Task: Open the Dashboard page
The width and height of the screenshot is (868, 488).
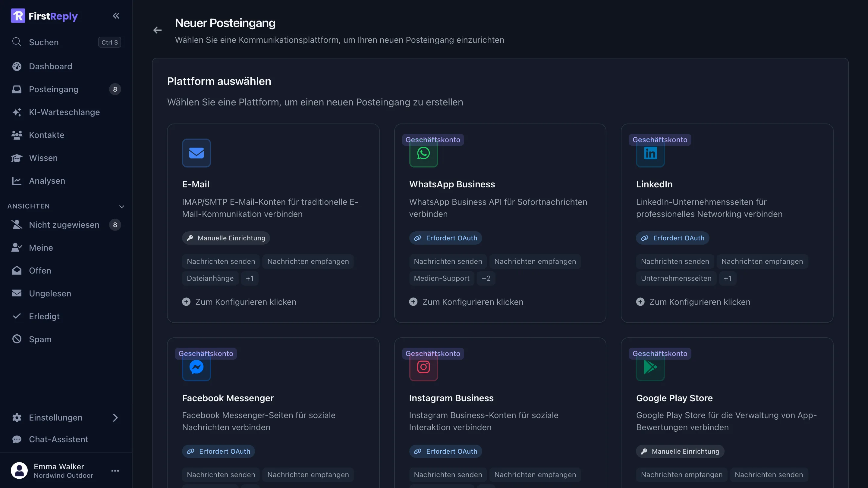Action: [66, 66]
